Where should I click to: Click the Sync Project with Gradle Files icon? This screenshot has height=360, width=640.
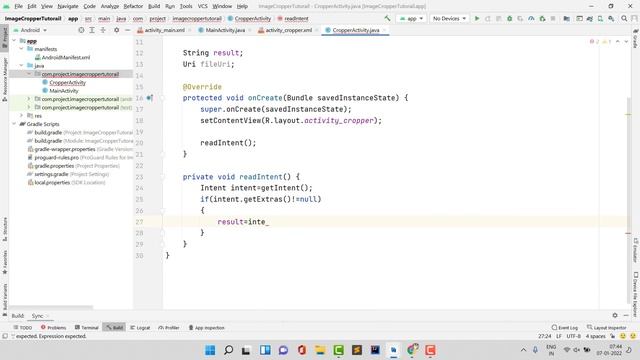(x=590, y=18)
